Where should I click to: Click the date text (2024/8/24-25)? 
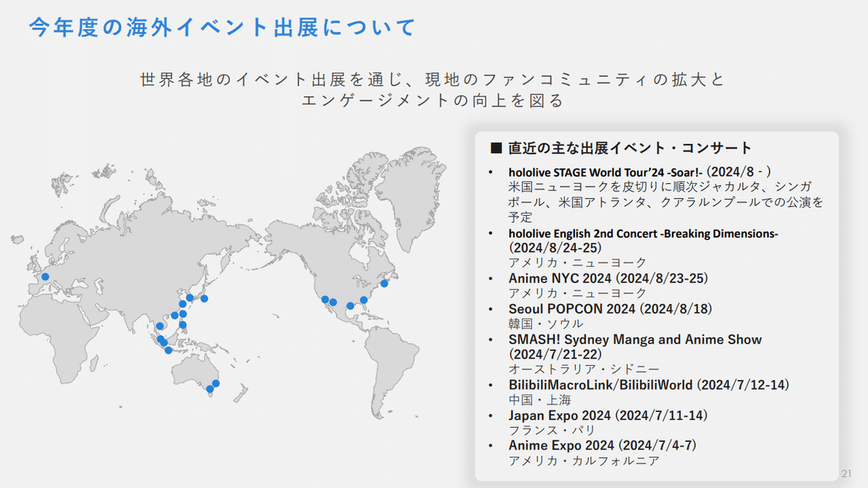tap(555, 248)
